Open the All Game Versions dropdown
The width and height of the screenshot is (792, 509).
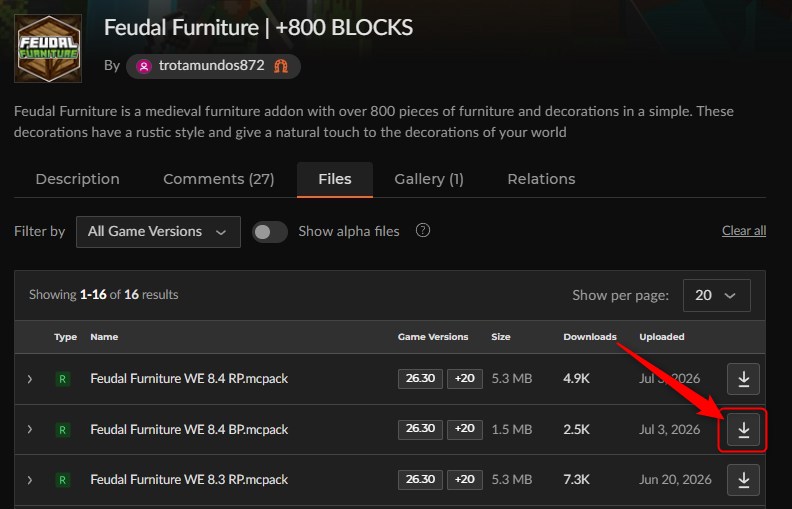point(158,232)
